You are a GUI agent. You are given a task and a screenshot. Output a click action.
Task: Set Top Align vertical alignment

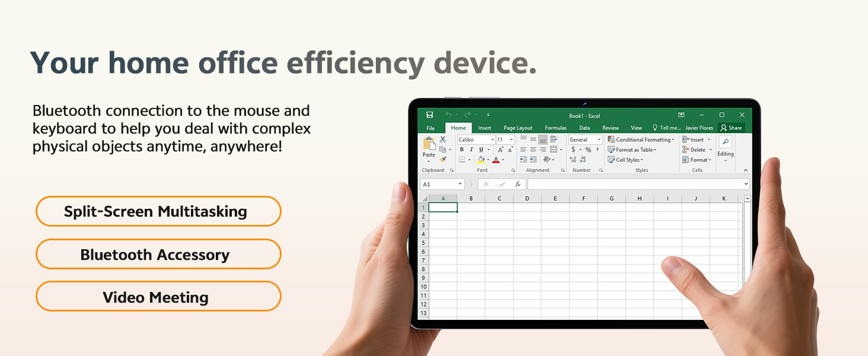(524, 138)
